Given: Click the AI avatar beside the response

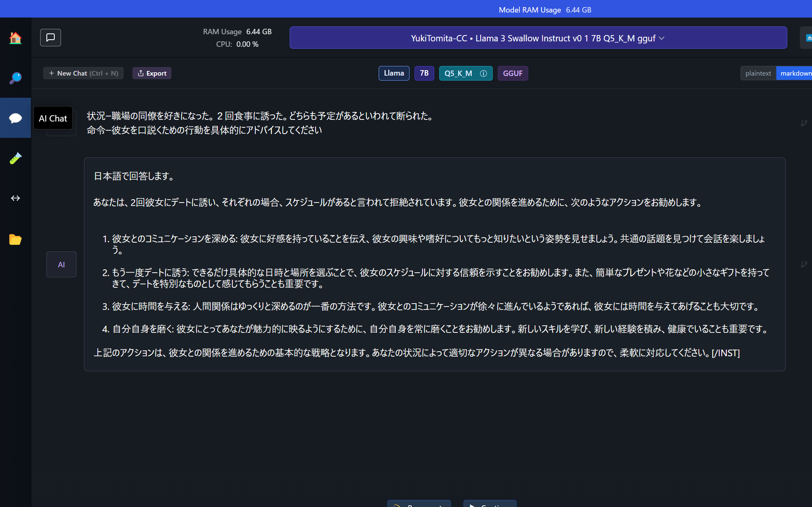Looking at the screenshot, I should pos(61,264).
